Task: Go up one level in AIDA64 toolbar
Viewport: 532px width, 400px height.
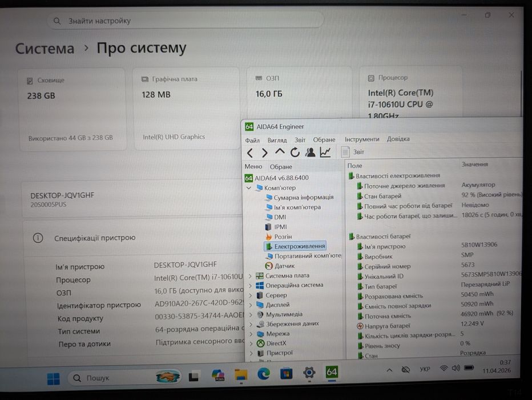Action: click(280, 152)
